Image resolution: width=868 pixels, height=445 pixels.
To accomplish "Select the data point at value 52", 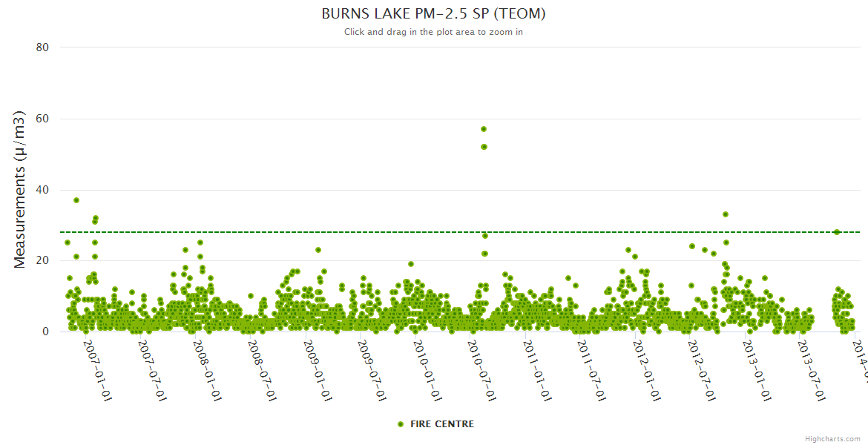I will (484, 147).
